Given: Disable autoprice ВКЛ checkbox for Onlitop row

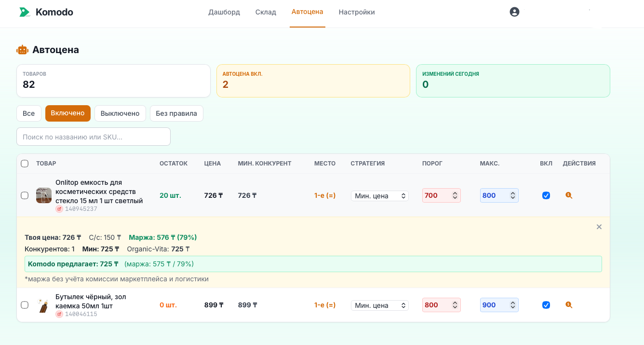Looking at the screenshot, I should pyautogui.click(x=546, y=195).
